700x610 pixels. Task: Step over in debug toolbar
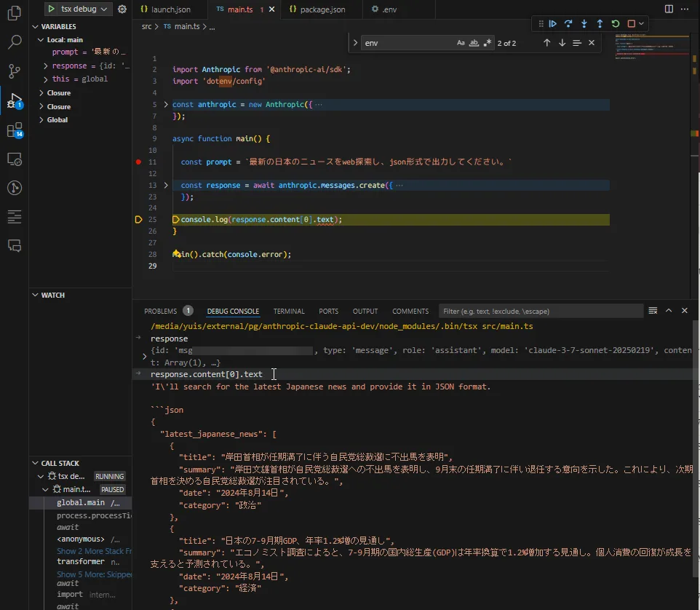(x=568, y=24)
